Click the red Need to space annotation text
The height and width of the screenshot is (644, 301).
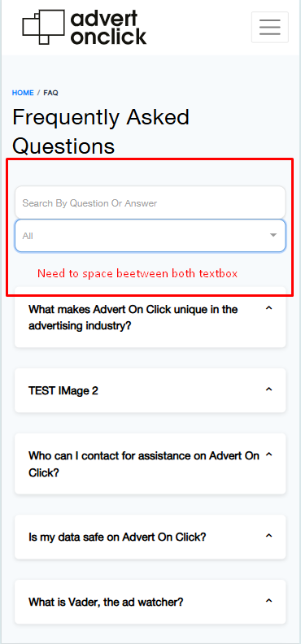coord(137,273)
